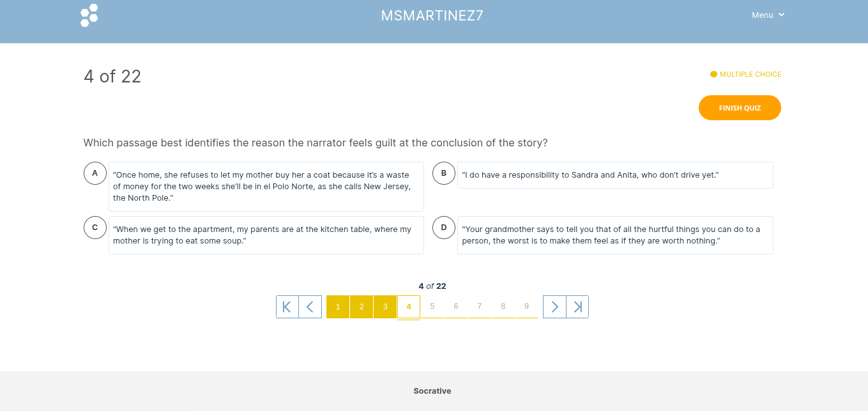Open question 5 in the pager
Screen dimensions: 868x411
pyautogui.click(x=432, y=306)
